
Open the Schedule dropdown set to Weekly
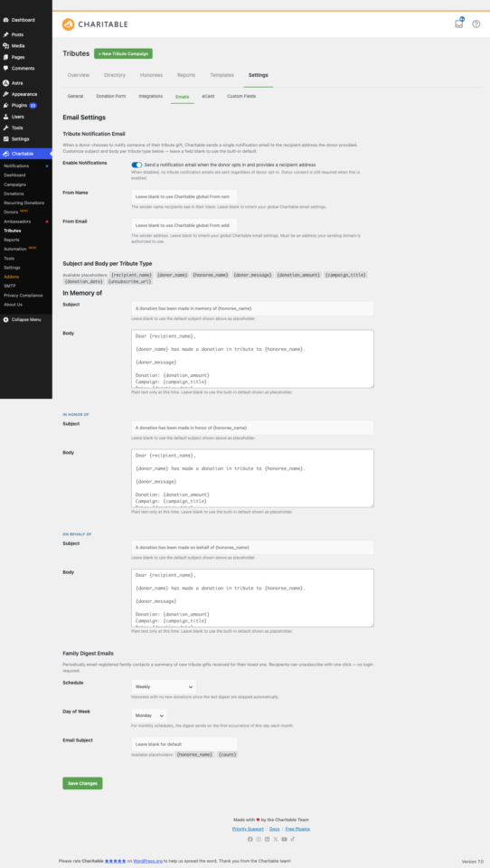click(164, 686)
